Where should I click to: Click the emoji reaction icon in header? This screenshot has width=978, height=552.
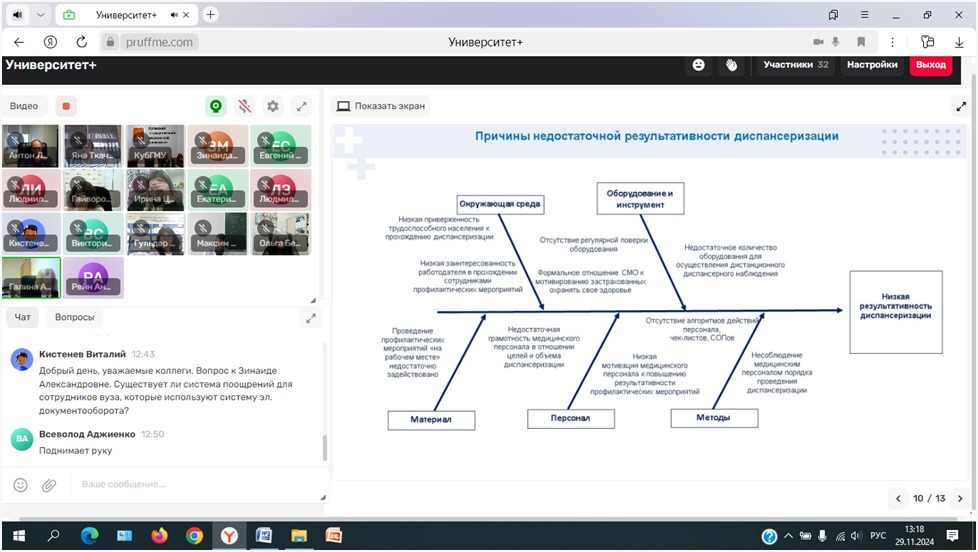click(698, 65)
